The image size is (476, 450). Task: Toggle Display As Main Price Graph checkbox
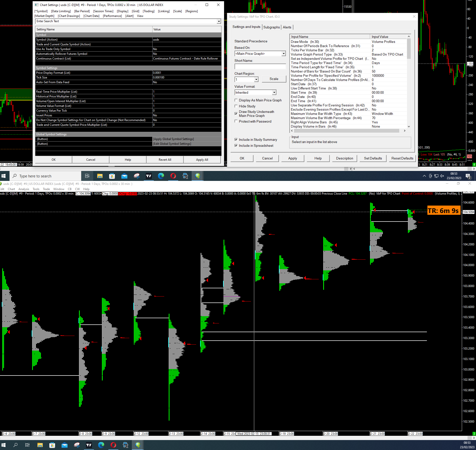236,100
